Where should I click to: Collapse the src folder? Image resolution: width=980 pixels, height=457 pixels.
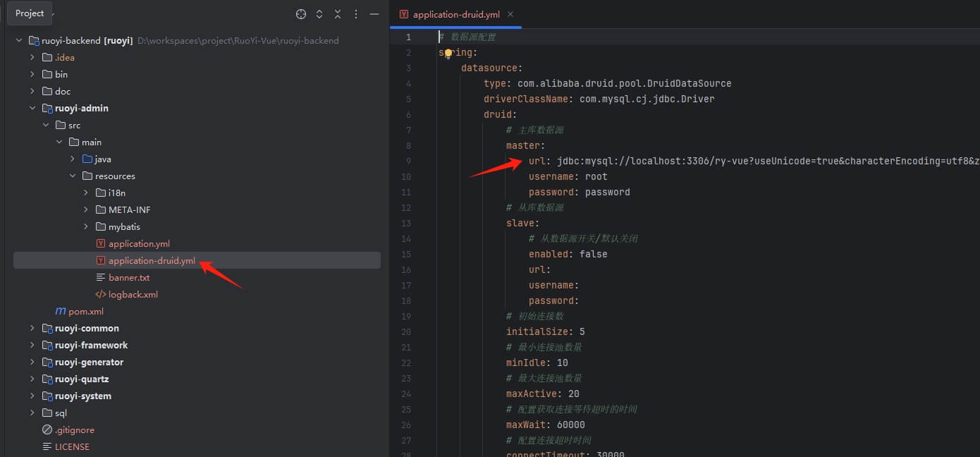tap(46, 126)
